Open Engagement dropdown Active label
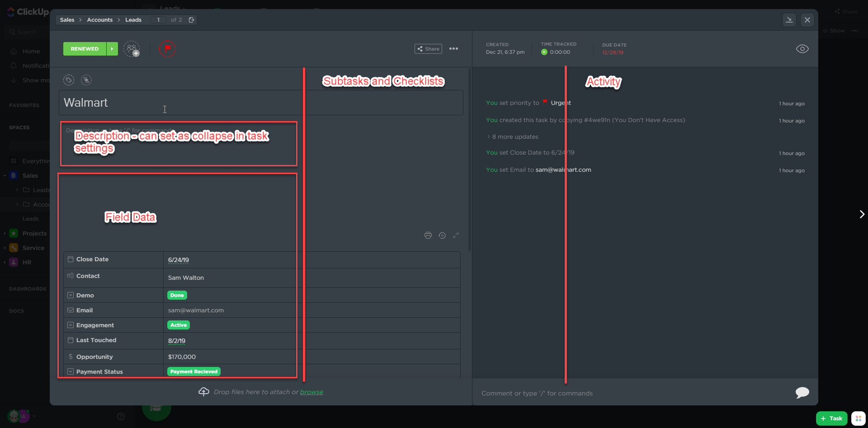 pyautogui.click(x=179, y=325)
